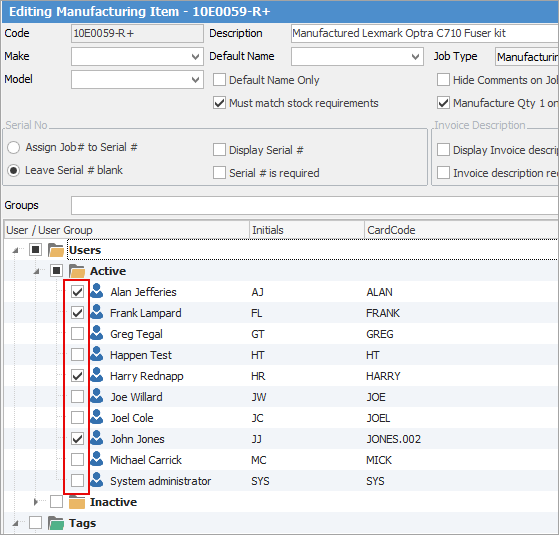Enable Display Invoice description checkbox
559x535 pixels.
tap(443, 150)
